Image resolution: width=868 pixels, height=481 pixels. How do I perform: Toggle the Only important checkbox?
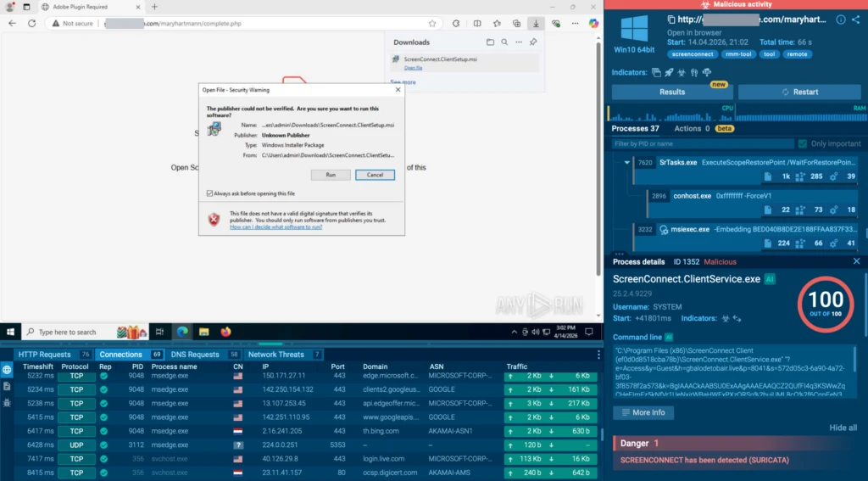pos(802,143)
